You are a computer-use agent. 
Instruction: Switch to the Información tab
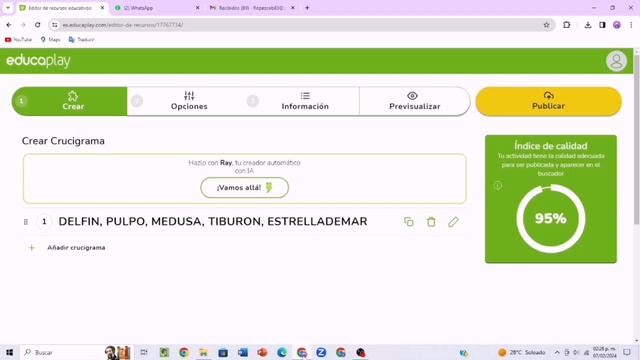[305, 101]
